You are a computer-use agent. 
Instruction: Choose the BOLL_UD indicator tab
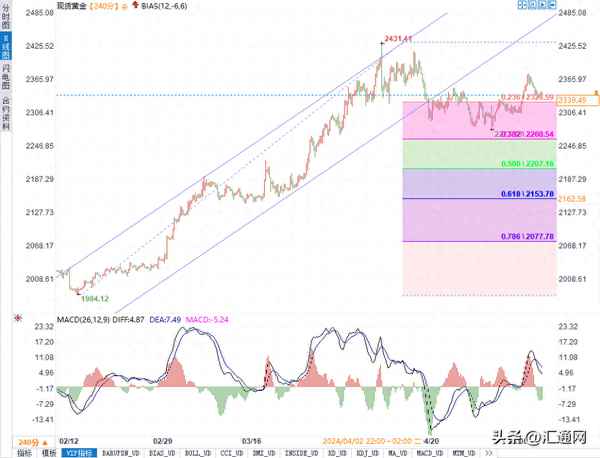pos(198,453)
